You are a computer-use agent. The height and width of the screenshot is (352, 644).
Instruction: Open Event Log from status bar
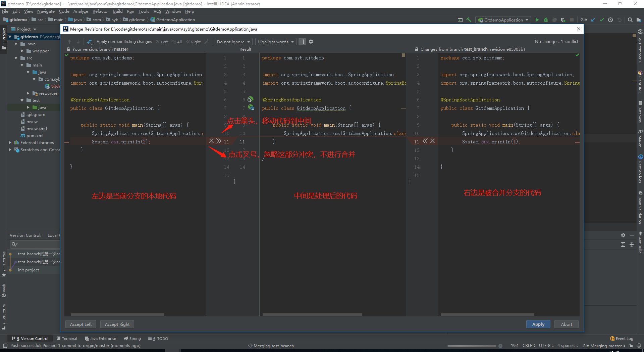pyautogui.click(x=622, y=339)
